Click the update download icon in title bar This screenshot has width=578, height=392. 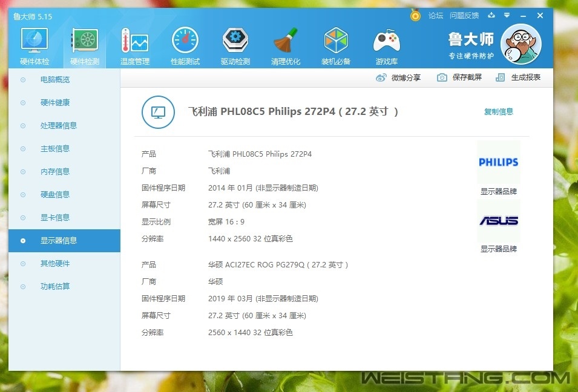pos(491,15)
